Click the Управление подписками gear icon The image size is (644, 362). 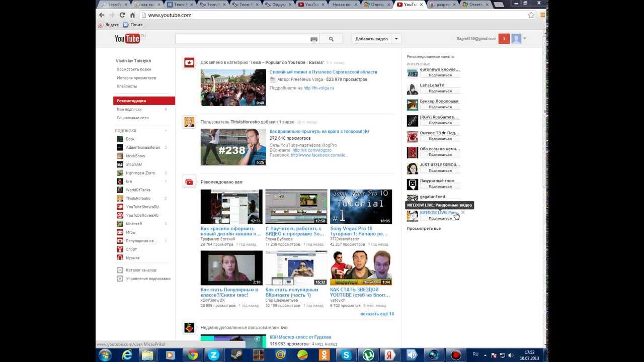tap(120, 279)
